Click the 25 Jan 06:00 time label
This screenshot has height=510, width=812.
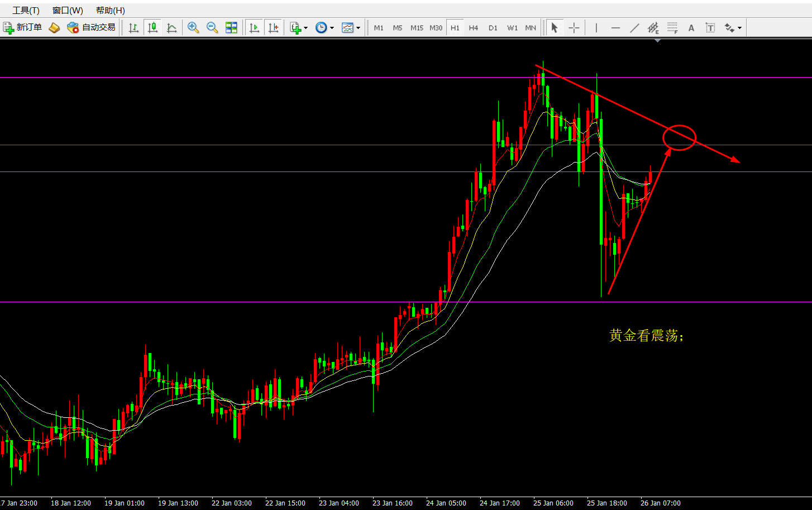(553, 503)
